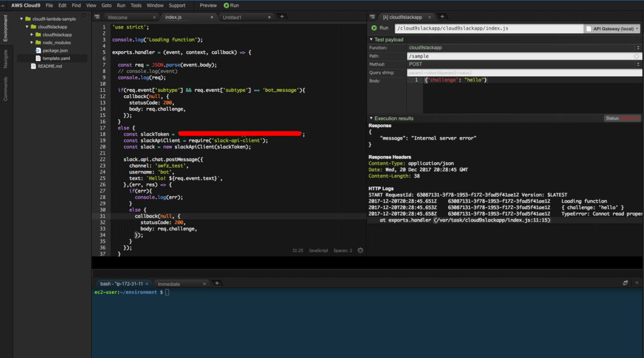Expand the node_modules folder
Viewport: 644px width, 358px height.
pos(32,42)
